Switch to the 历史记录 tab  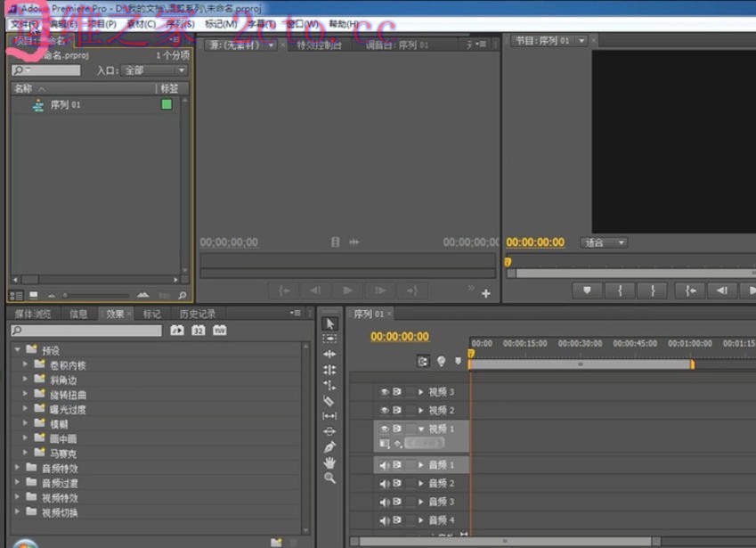[x=198, y=314]
